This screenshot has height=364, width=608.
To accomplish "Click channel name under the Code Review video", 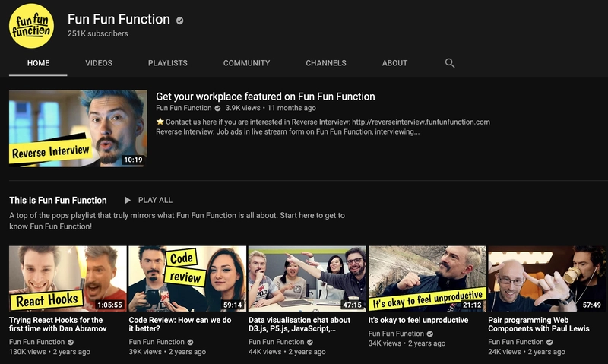I will (157, 342).
